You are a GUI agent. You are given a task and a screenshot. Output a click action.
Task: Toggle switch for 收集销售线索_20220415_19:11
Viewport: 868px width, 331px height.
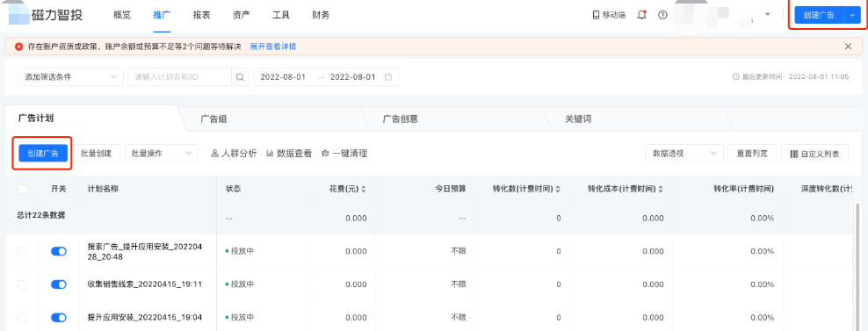click(59, 284)
